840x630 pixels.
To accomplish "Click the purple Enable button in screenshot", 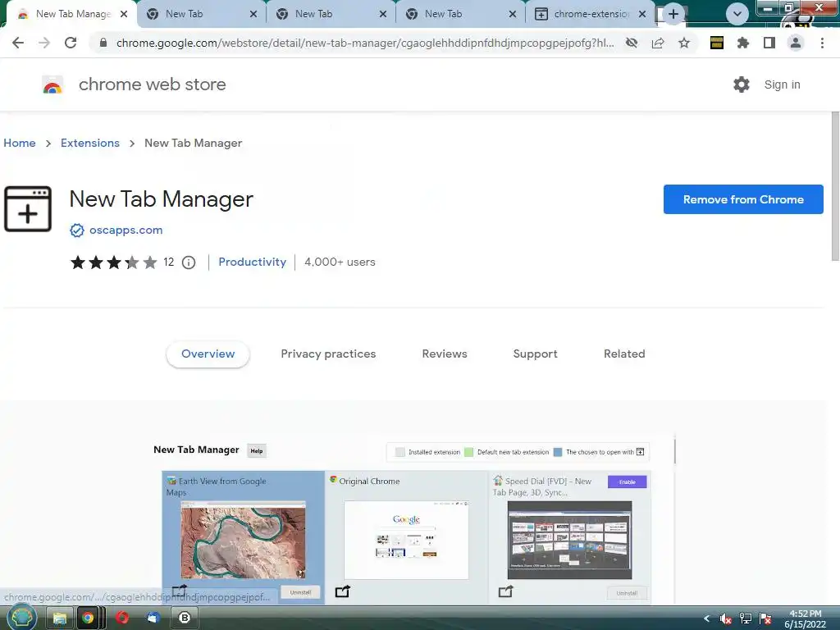I will (628, 482).
